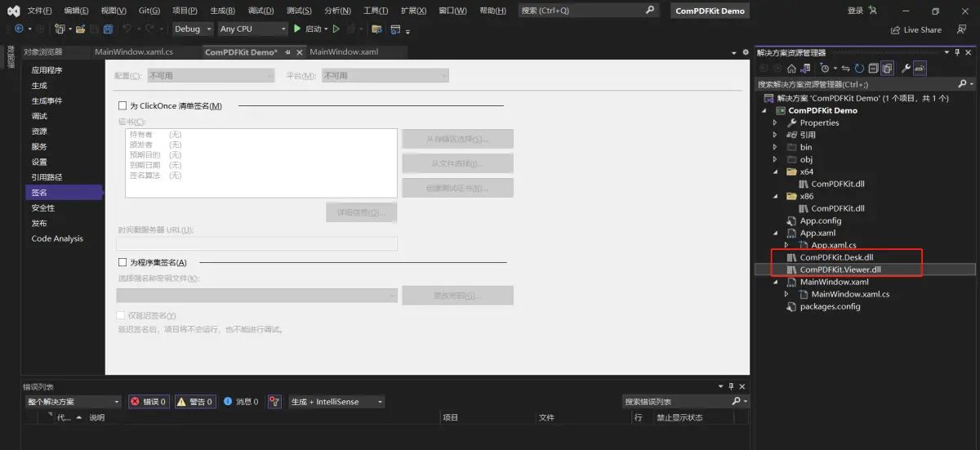Click the green Start debugging play icon
Screen dimensions: 980x450
tap(297, 29)
